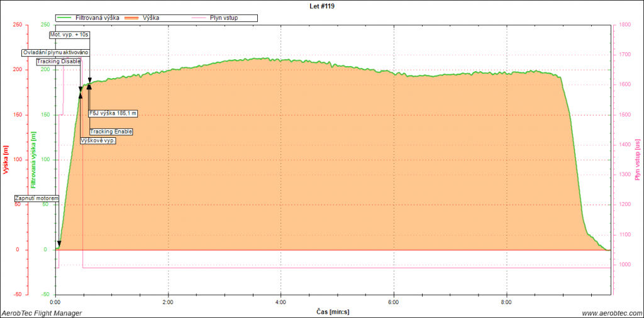Click 'Ovladání plynu aktivováno' event label
The width and height of the screenshot is (644, 318).
point(56,52)
